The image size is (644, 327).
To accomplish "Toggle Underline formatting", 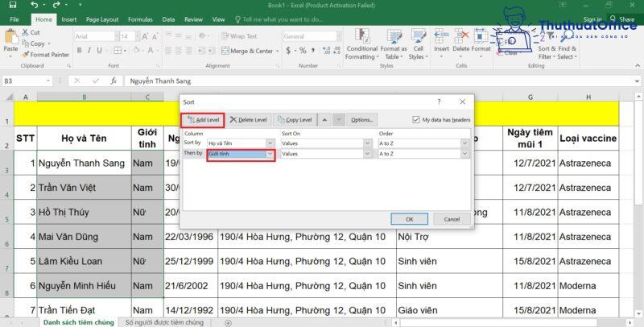I will coord(99,50).
